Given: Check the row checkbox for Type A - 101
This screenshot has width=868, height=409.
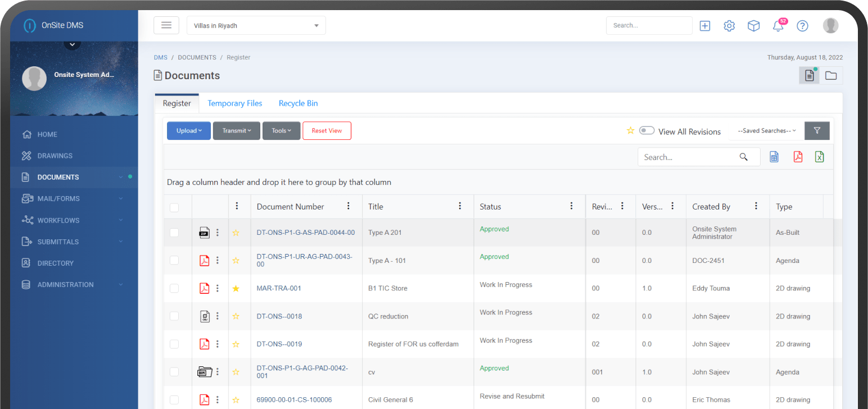Looking at the screenshot, I should [174, 260].
